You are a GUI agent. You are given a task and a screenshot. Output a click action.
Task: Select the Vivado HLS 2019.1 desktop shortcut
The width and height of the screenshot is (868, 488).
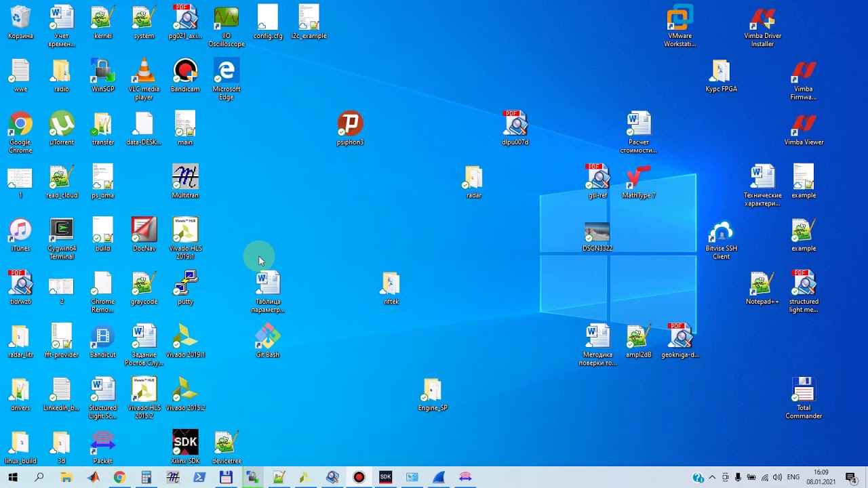click(x=185, y=239)
